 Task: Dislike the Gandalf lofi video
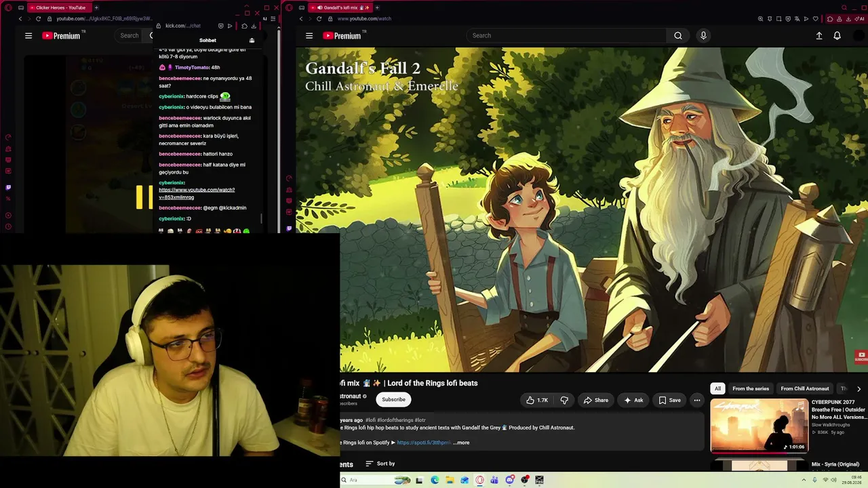point(564,400)
